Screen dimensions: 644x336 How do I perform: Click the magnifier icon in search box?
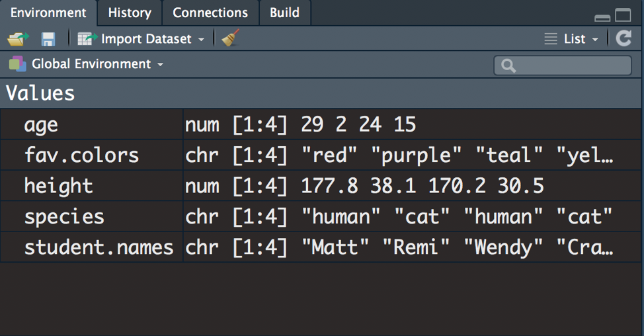click(508, 65)
